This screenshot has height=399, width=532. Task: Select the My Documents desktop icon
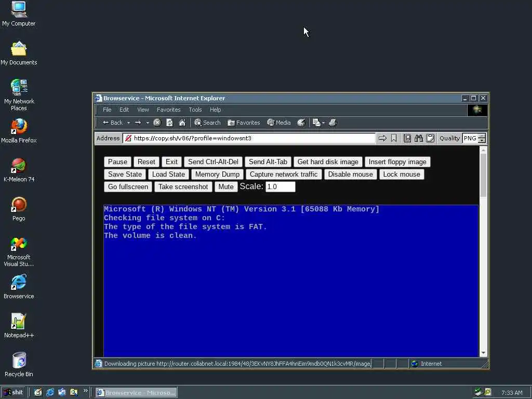click(x=19, y=54)
